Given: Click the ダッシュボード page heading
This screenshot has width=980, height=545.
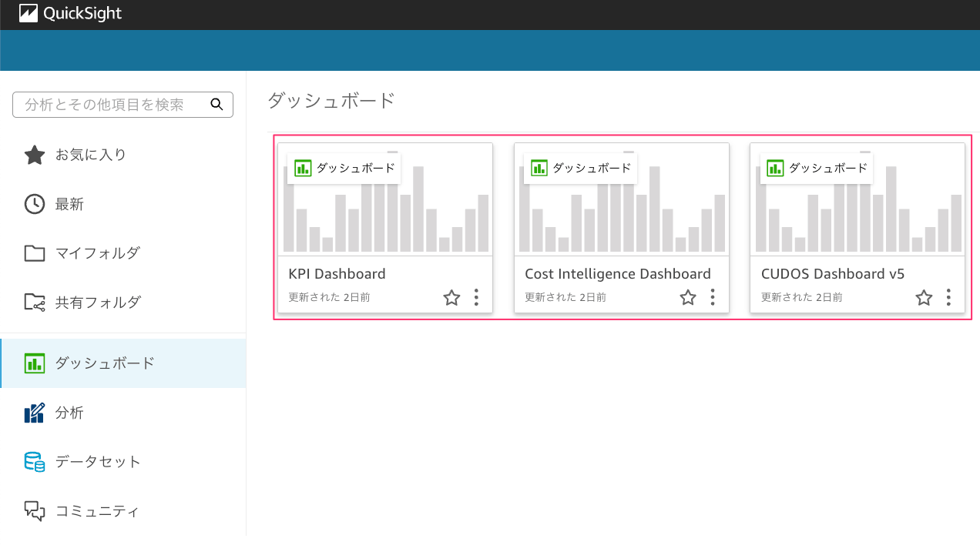Looking at the screenshot, I should [331, 101].
